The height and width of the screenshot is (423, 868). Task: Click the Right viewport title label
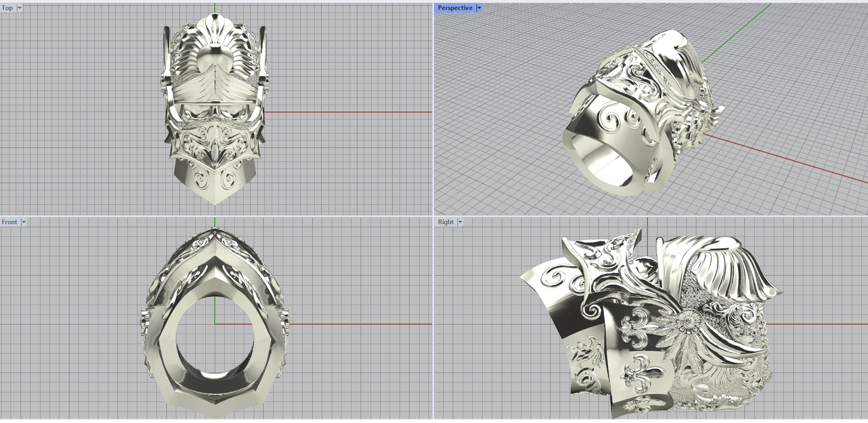pos(445,222)
